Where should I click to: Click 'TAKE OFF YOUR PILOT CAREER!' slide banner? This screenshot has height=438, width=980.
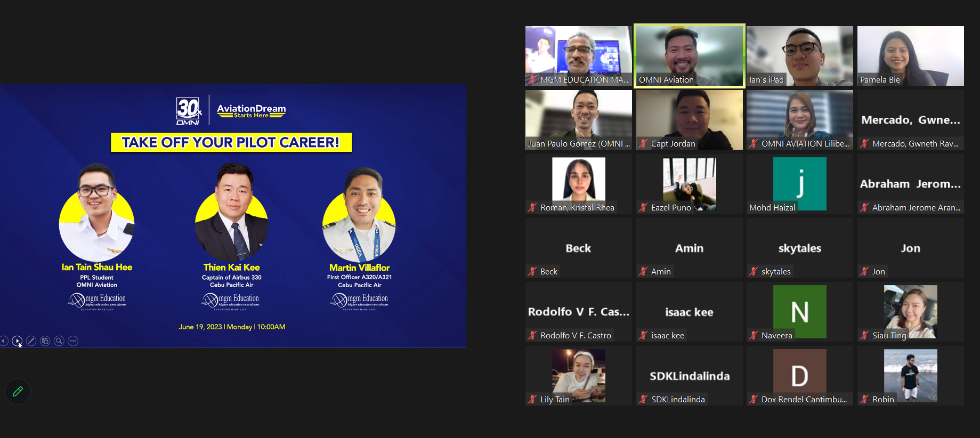click(231, 142)
